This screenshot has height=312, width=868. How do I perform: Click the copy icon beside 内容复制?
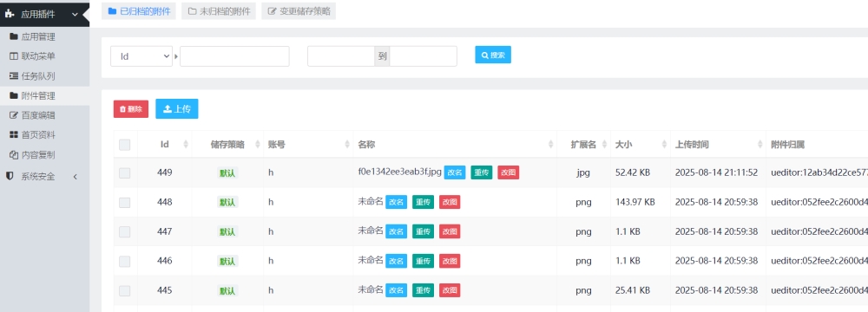[14, 155]
